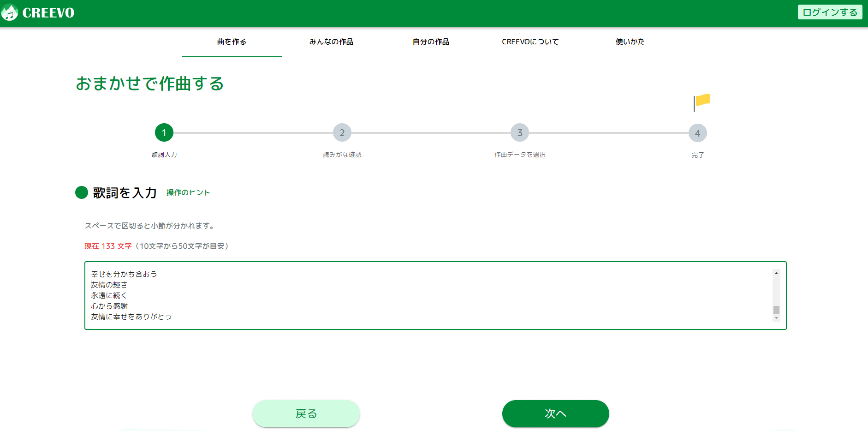Open the CREEVOについて tab
The image size is (868, 431).
point(530,42)
